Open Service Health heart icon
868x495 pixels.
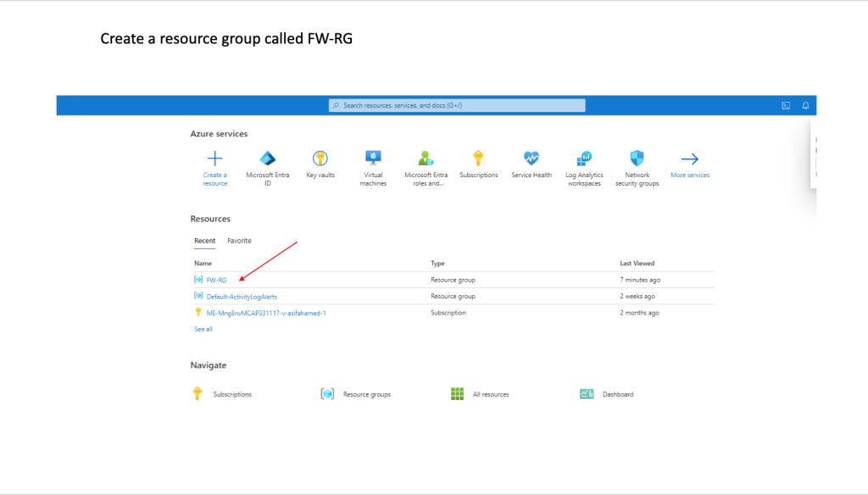pos(531,159)
